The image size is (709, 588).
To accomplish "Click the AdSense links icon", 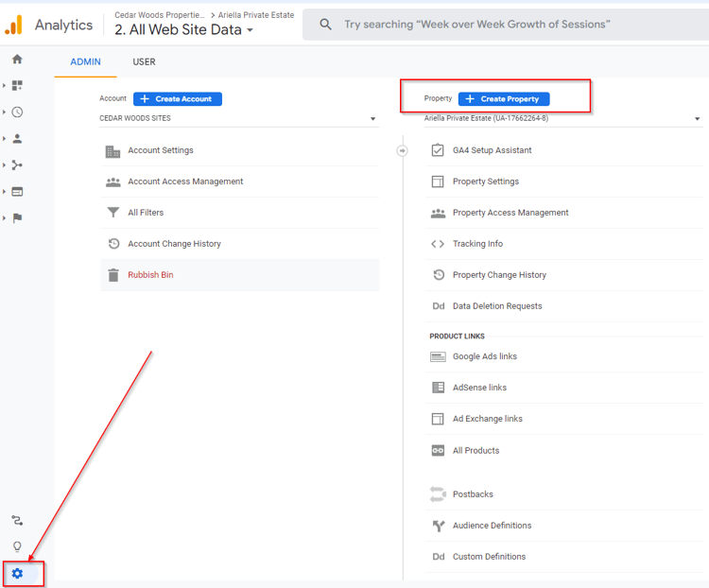I will (438, 388).
